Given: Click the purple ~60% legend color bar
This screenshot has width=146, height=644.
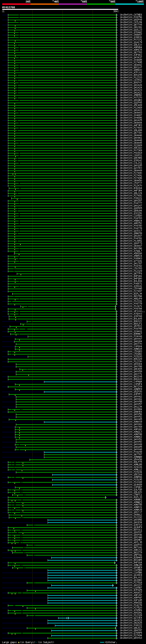Looking at the screenshot, I should 73,4.
